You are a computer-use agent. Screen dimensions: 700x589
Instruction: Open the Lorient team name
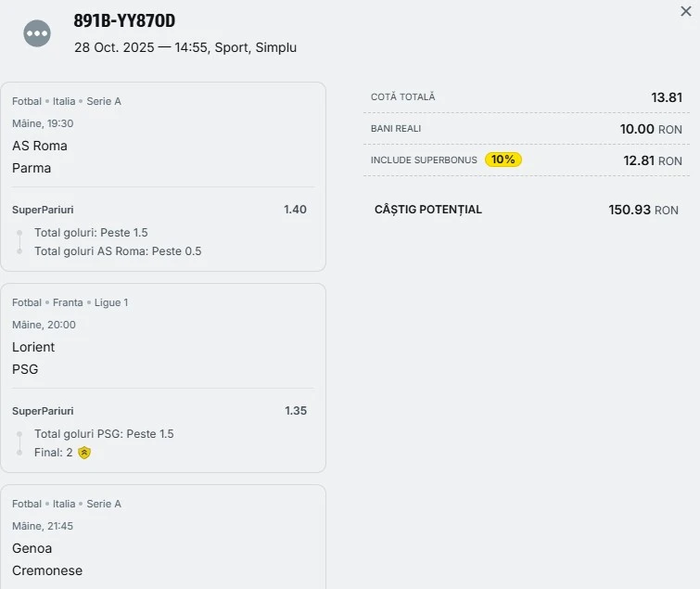(x=33, y=347)
